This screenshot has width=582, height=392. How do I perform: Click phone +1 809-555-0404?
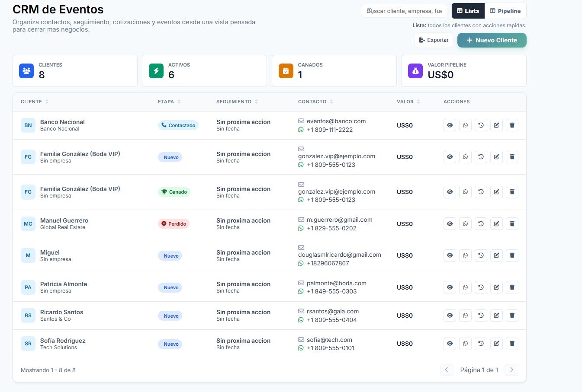coord(332,320)
